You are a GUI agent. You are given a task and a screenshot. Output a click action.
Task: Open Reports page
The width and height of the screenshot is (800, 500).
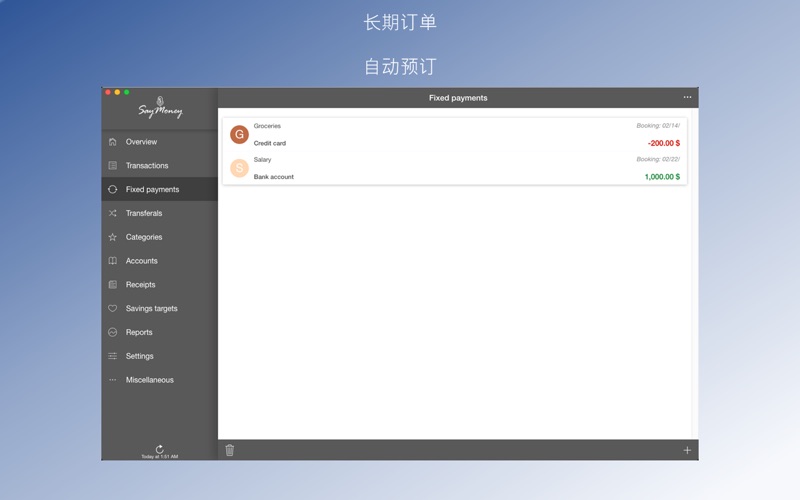(x=160, y=332)
